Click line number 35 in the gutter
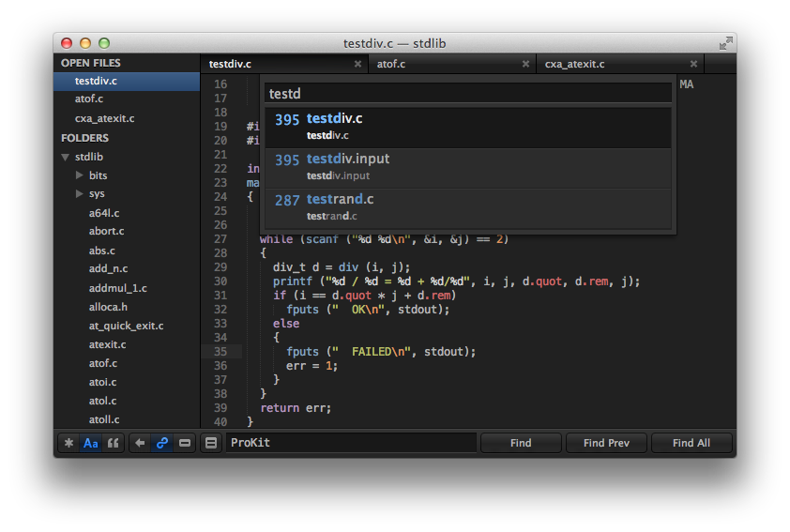This screenshot has width=790, height=532. coord(220,352)
